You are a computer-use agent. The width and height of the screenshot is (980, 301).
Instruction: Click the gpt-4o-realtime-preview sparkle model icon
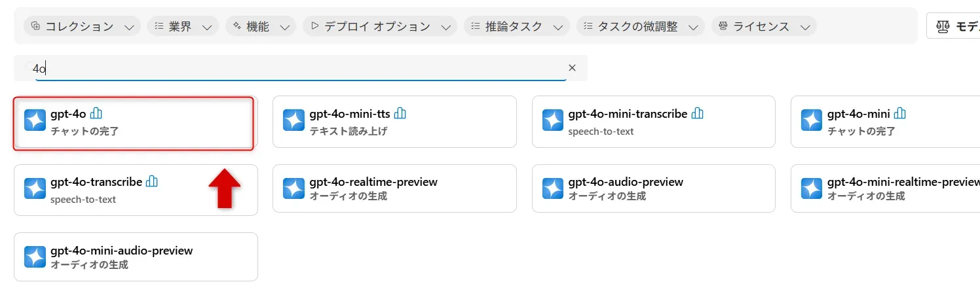[293, 188]
